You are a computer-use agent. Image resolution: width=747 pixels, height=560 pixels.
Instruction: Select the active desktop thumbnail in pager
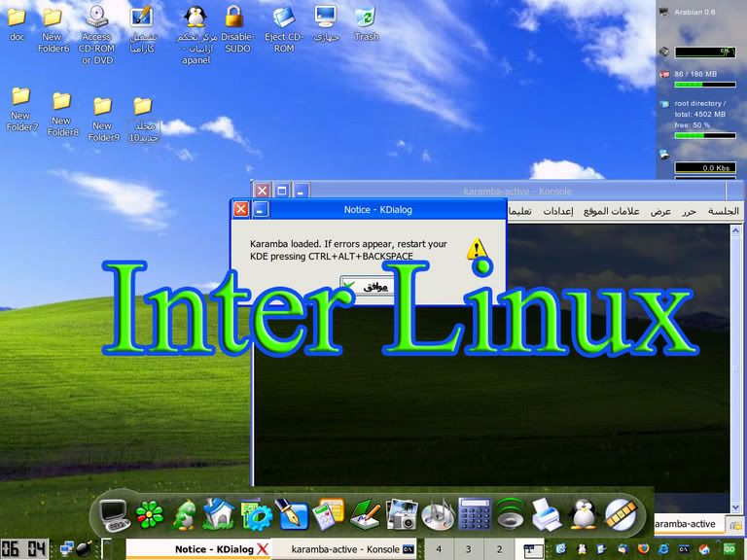point(530,549)
